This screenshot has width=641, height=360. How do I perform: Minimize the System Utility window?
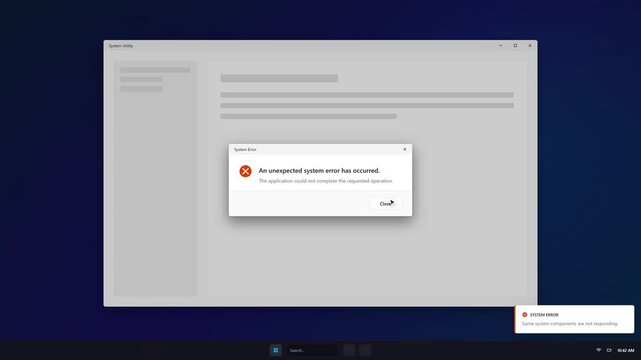click(500, 46)
